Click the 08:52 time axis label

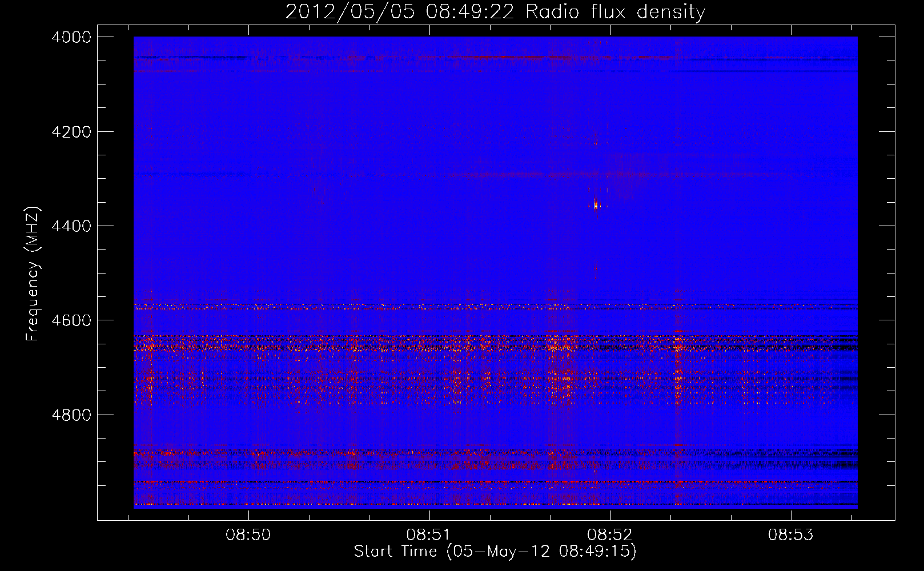pos(610,535)
